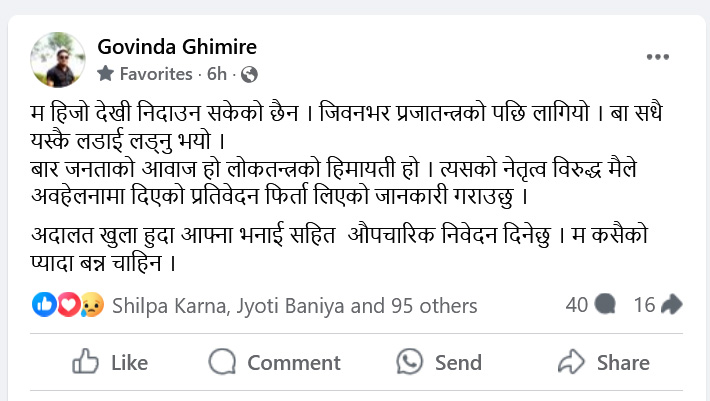Click the 16 shares count
Image resolution: width=710 pixels, height=401 pixels.
click(x=644, y=304)
